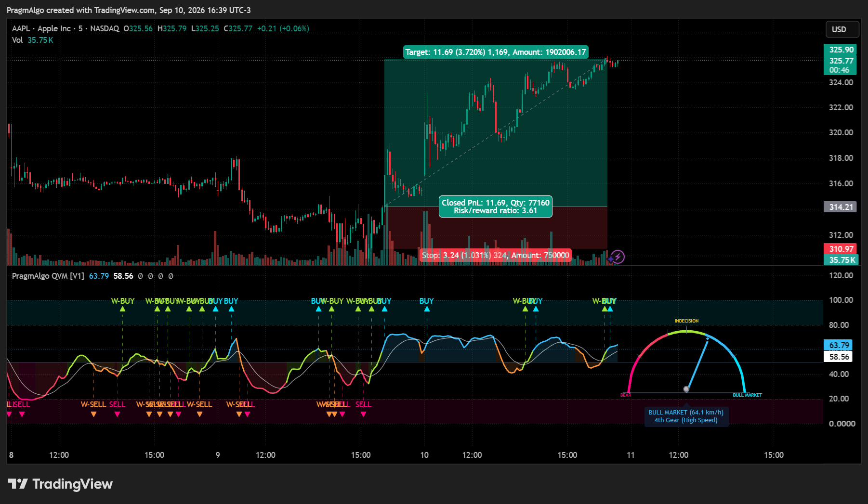The image size is (868, 504).
Task: Click the 35.75K volume price-scale label
Action: click(x=841, y=260)
